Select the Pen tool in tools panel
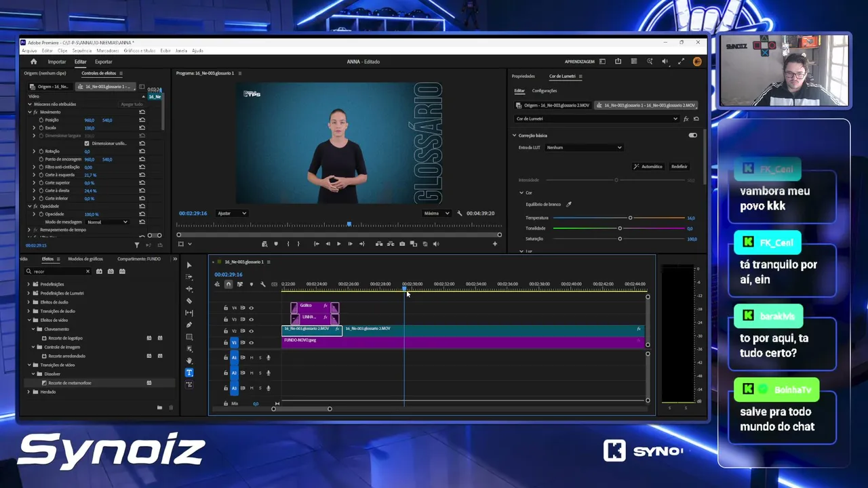The width and height of the screenshot is (868, 488). (189, 325)
